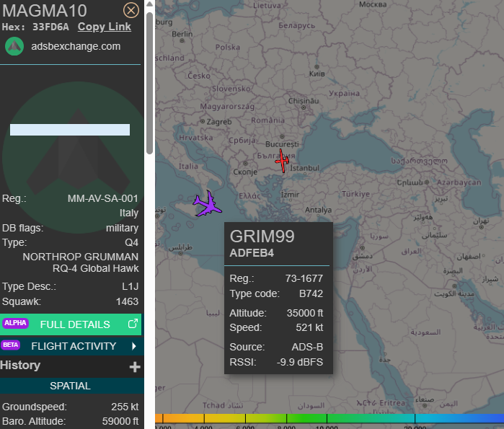
Task: Click the Type value Q4
Action: click(x=132, y=242)
